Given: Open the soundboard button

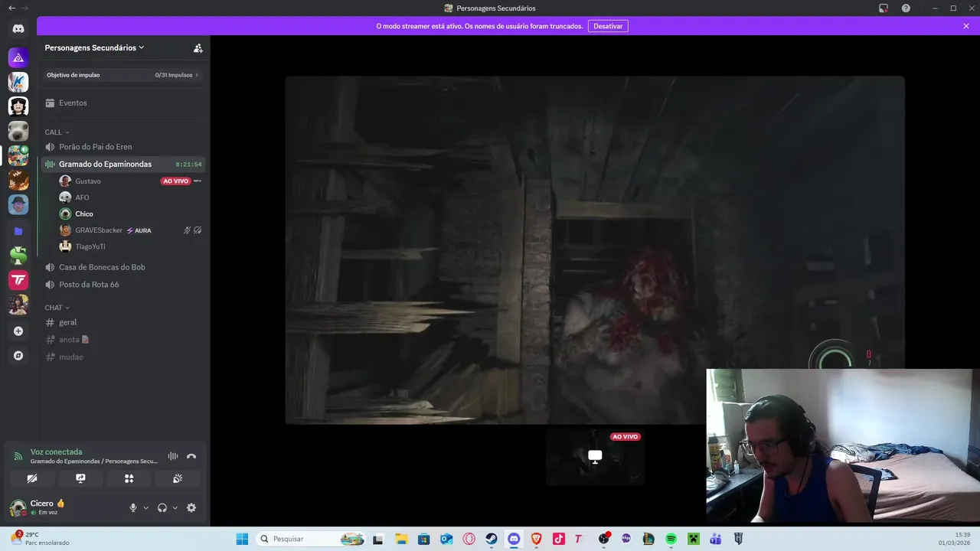Looking at the screenshot, I should pos(178,478).
